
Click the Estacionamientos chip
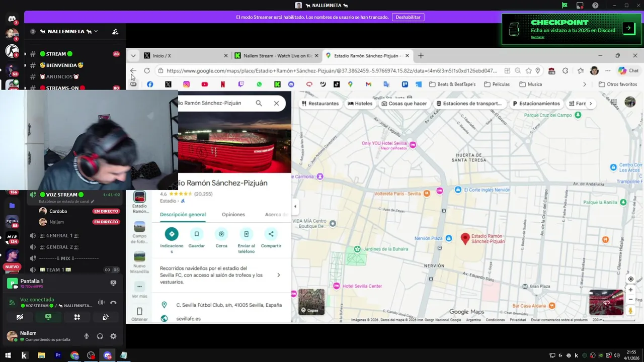[536, 104]
